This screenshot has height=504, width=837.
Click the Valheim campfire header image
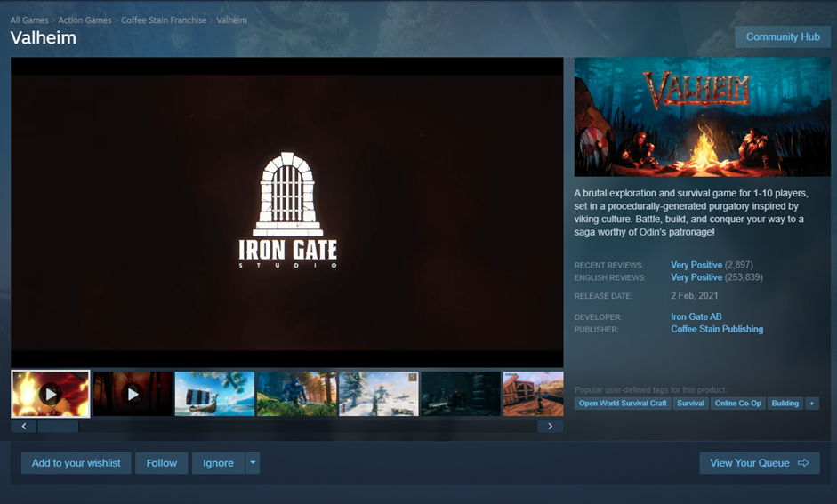(702, 116)
